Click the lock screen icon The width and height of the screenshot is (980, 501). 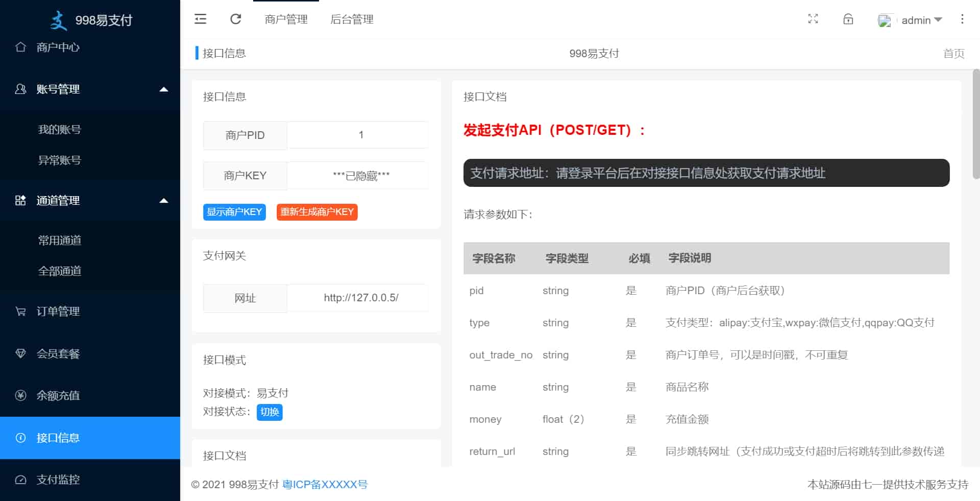click(x=848, y=19)
